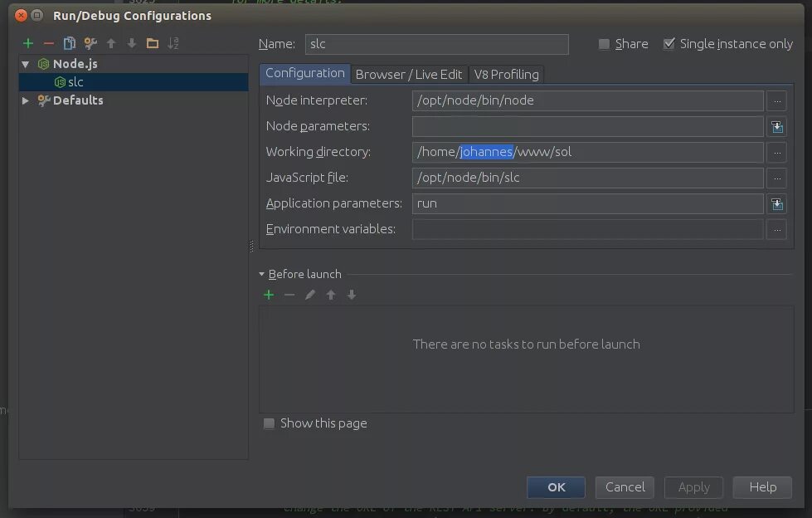This screenshot has width=812, height=518.
Task: Collapse the Node.js tree group
Action: pyautogui.click(x=26, y=64)
